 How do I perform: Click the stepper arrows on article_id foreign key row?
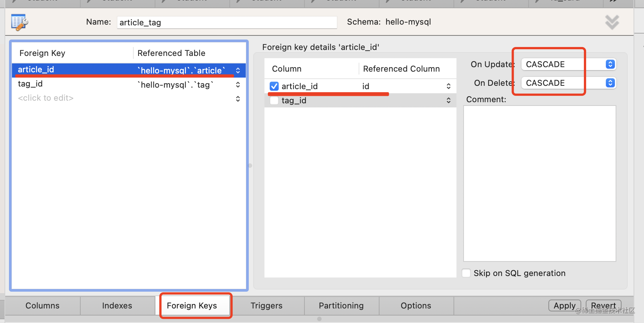pos(238,70)
